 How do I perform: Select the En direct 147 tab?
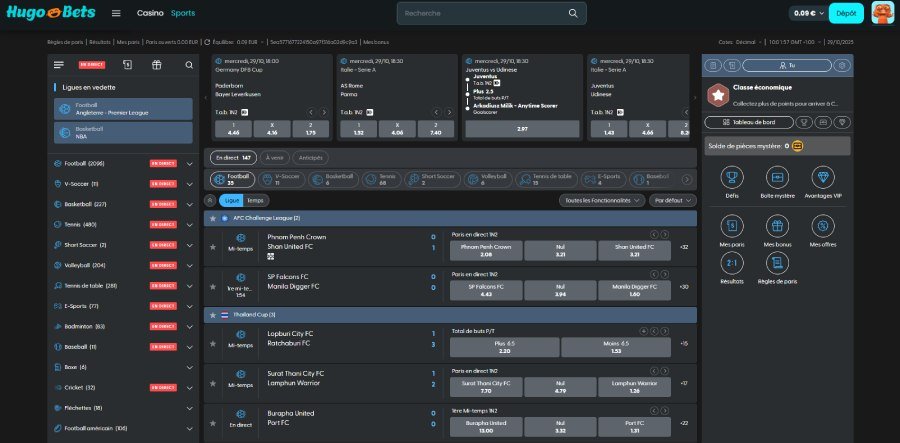(233, 157)
